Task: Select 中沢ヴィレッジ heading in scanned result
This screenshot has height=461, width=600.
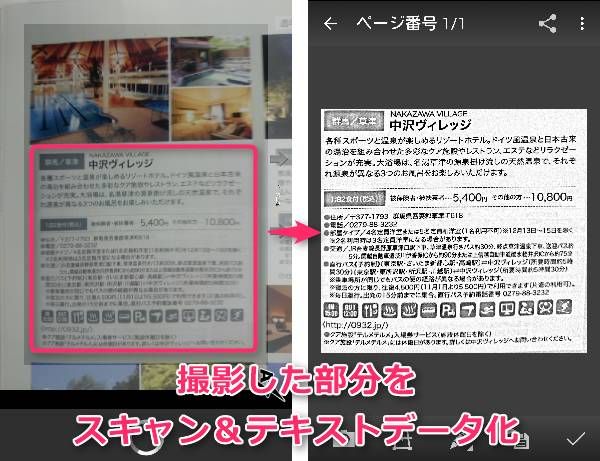Action: [430, 125]
